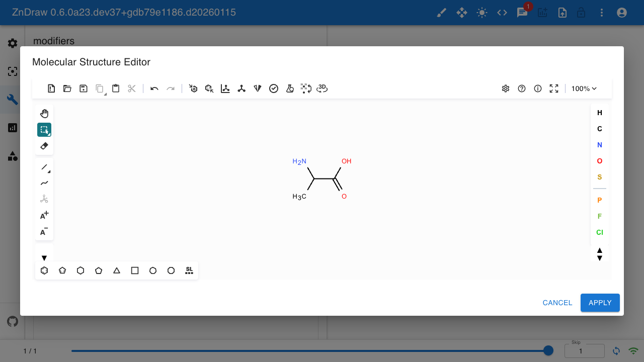Run Check Structure with the checkmark icon
The image size is (644, 362).
pyautogui.click(x=274, y=88)
